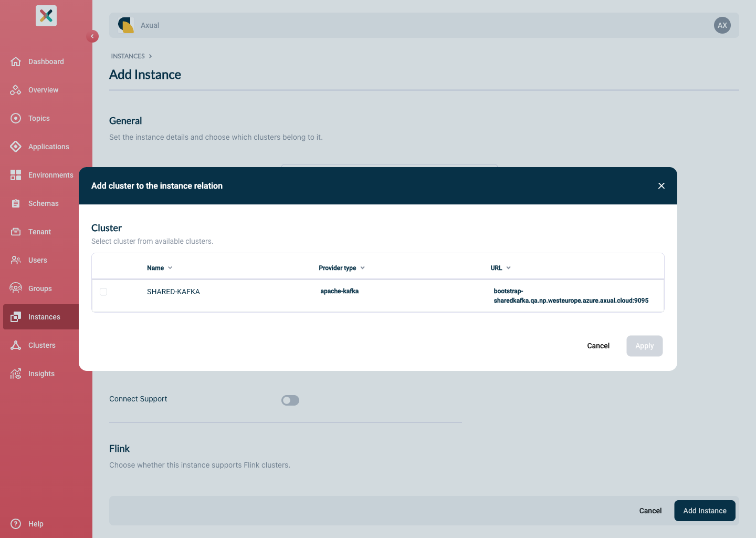Viewport: 756px width, 538px height.
Task: Click the Groups menu label
Action: coord(40,288)
